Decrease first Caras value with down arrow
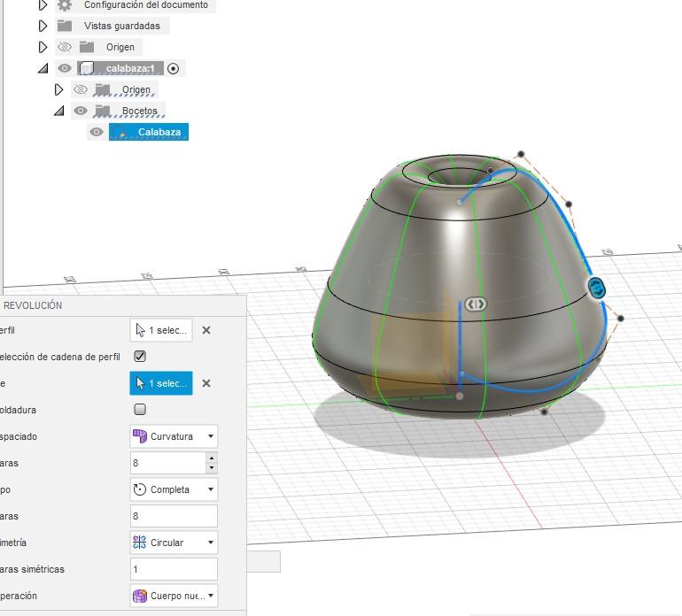 point(212,468)
